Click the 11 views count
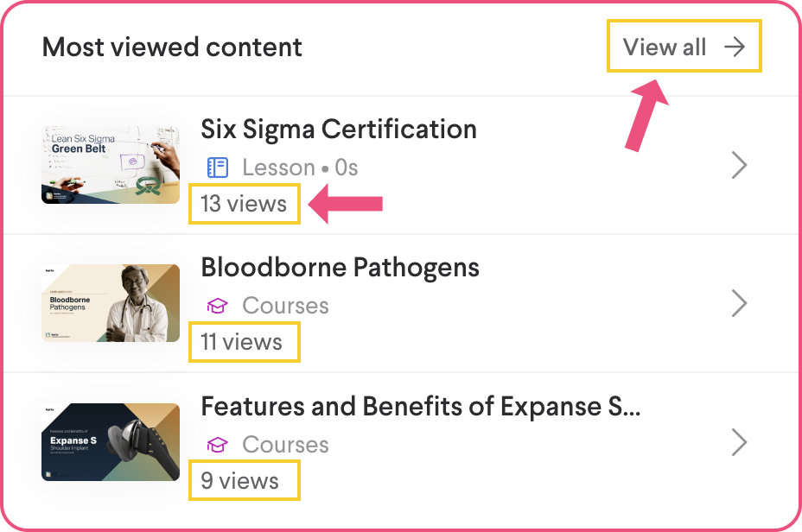Viewport: 802px width, 532px height. pyautogui.click(x=242, y=342)
